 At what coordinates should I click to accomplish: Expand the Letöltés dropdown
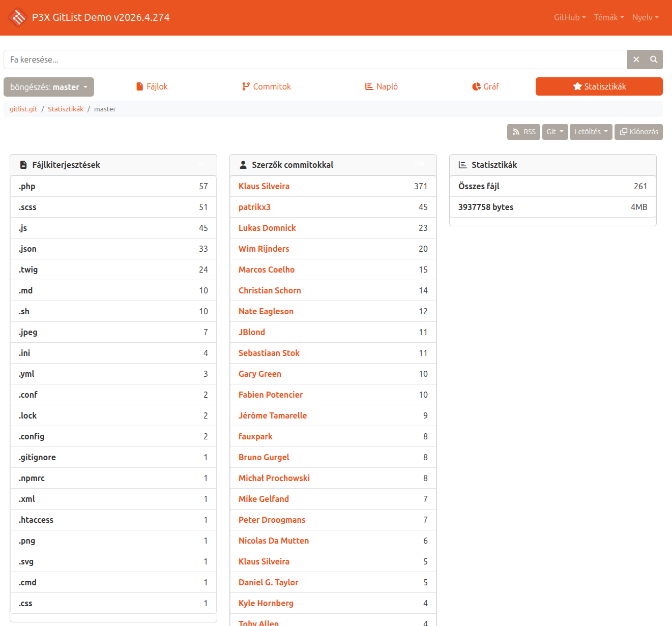590,132
